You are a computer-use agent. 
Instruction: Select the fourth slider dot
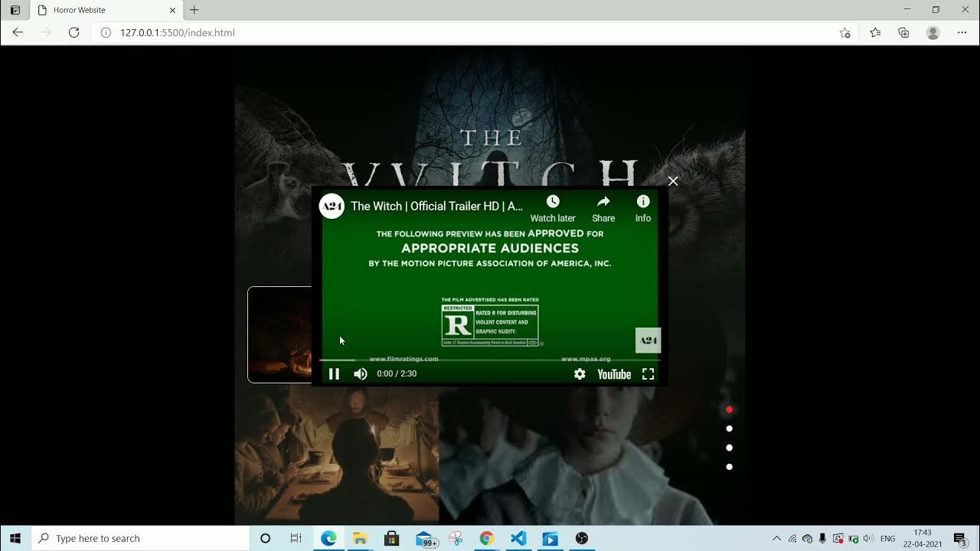coord(729,467)
